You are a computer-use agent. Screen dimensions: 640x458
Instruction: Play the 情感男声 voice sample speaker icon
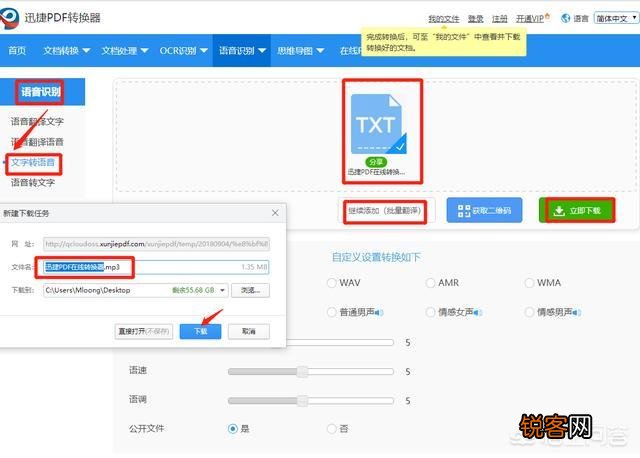(576, 313)
